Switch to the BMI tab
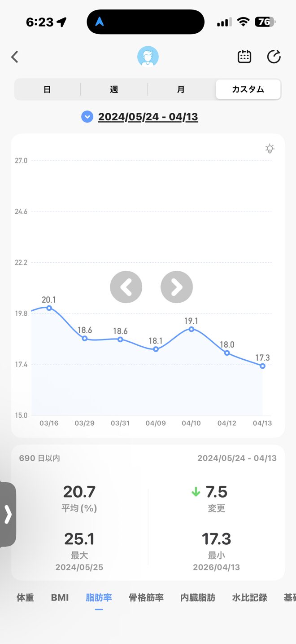This screenshot has width=296, height=644. 60,597
